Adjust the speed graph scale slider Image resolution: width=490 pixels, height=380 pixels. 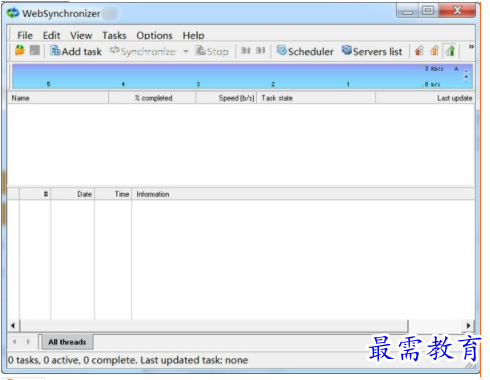pyautogui.click(x=466, y=77)
